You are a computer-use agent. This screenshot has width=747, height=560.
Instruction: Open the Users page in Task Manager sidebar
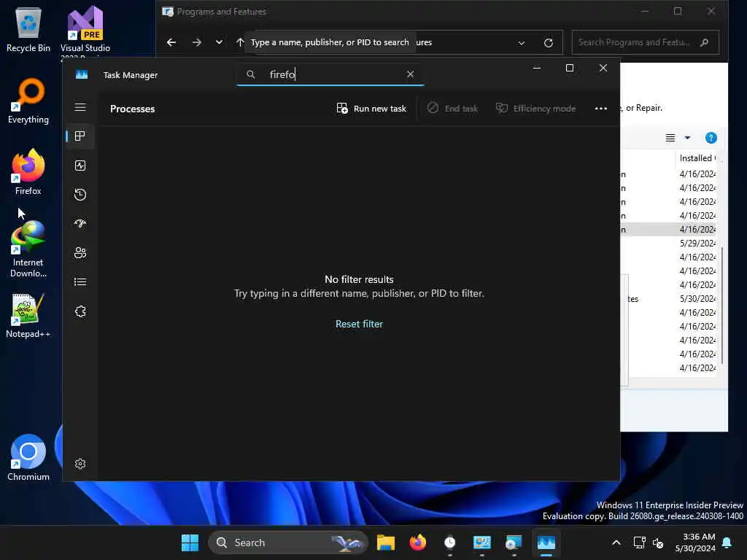click(x=80, y=253)
